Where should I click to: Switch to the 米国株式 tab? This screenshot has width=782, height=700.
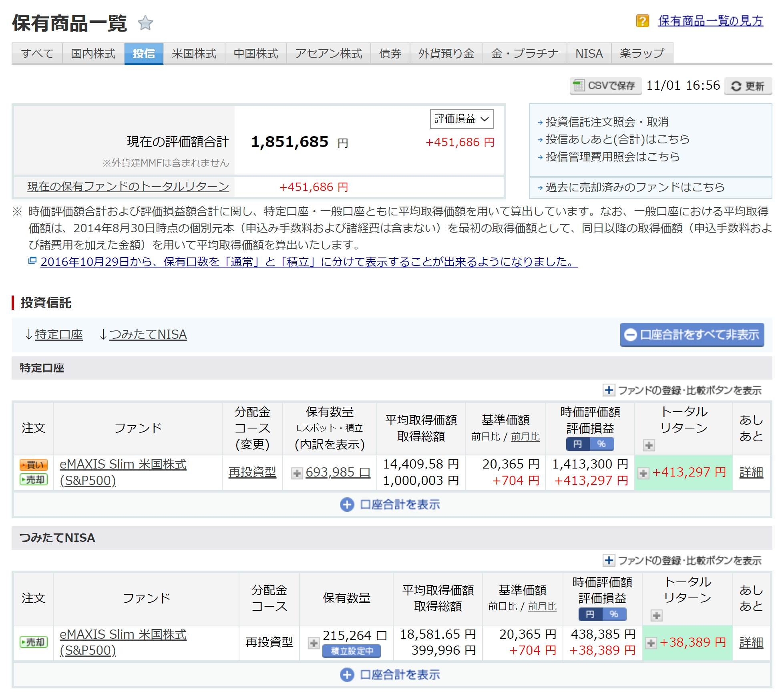coord(194,54)
